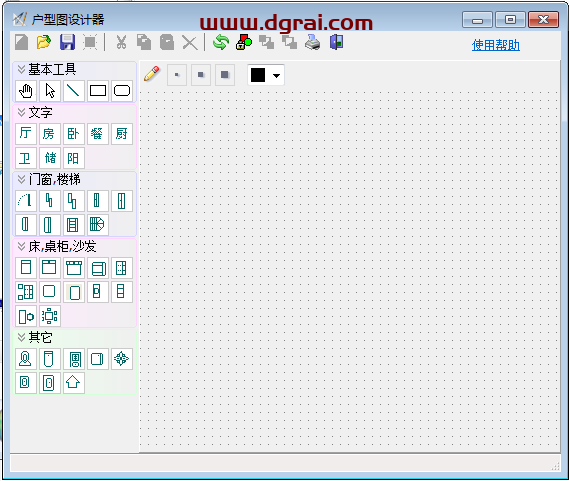Viewport: 569px width, 481px height.
Task: Insert the 厨 kitchen text label
Action: (x=122, y=134)
